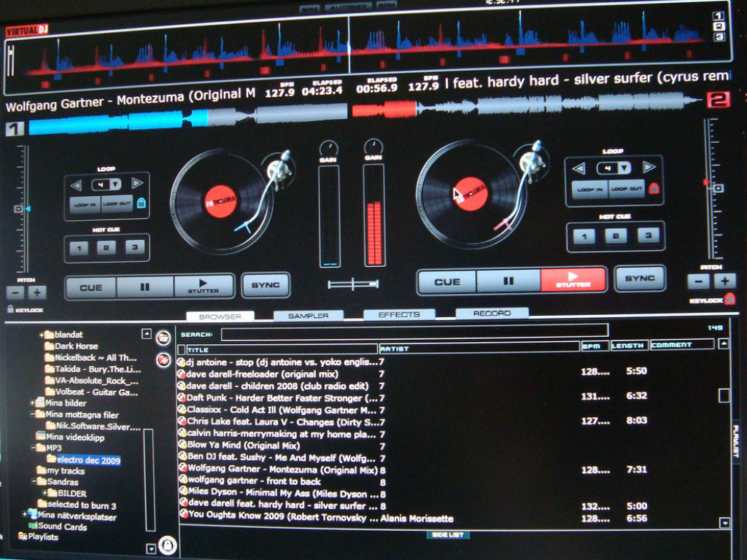
Task: Click SYNC on deck 2
Action: tap(640, 278)
